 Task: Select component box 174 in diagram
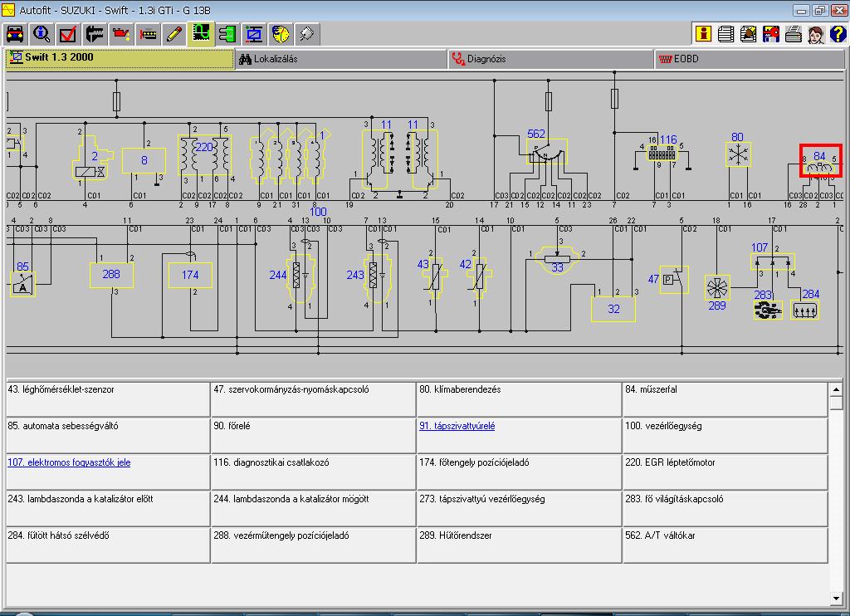pos(190,276)
